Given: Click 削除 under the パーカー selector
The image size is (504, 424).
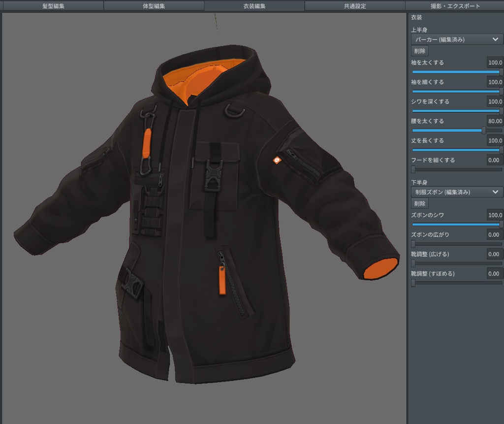Looking at the screenshot, I should point(419,51).
